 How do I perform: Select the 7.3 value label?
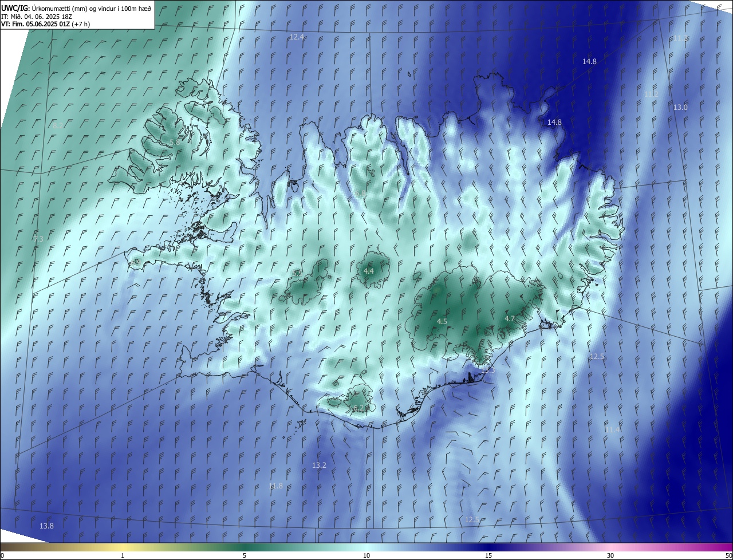point(38,238)
